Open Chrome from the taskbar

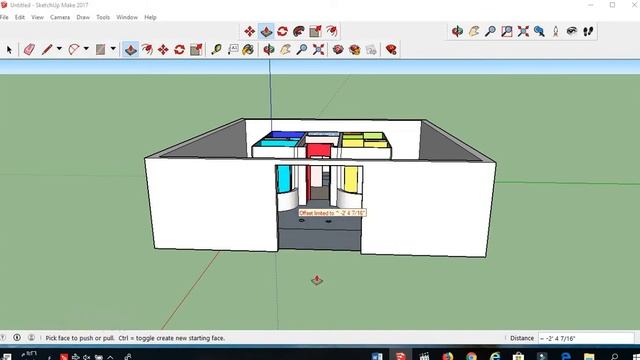(x=471, y=356)
